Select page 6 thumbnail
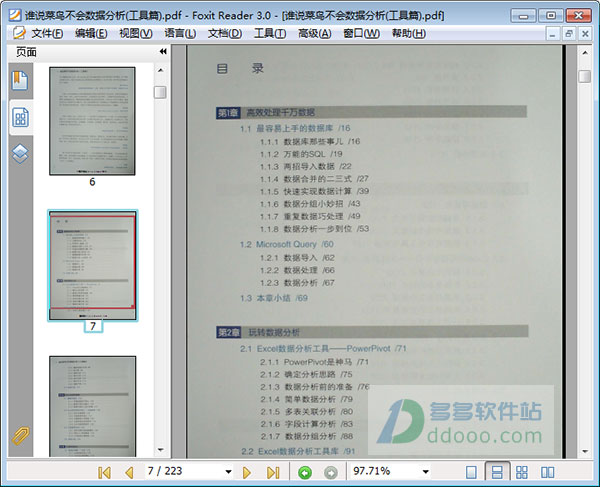 click(x=92, y=121)
